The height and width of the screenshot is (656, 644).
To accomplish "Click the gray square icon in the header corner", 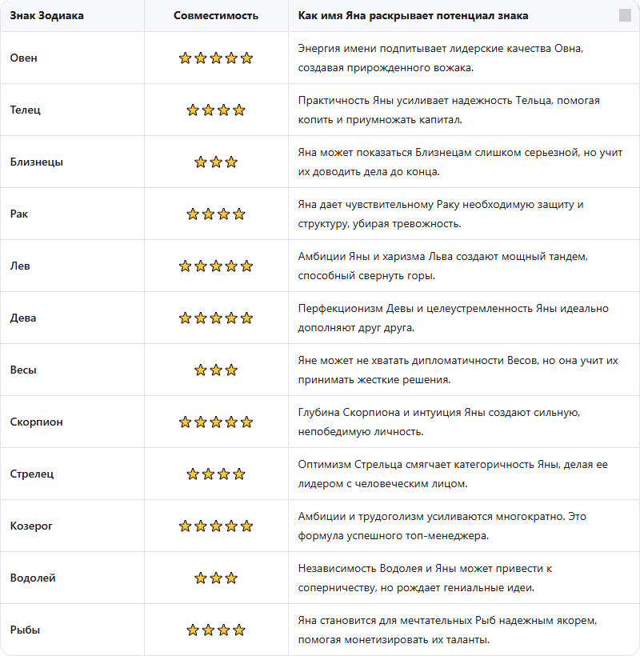I will [625, 15].
